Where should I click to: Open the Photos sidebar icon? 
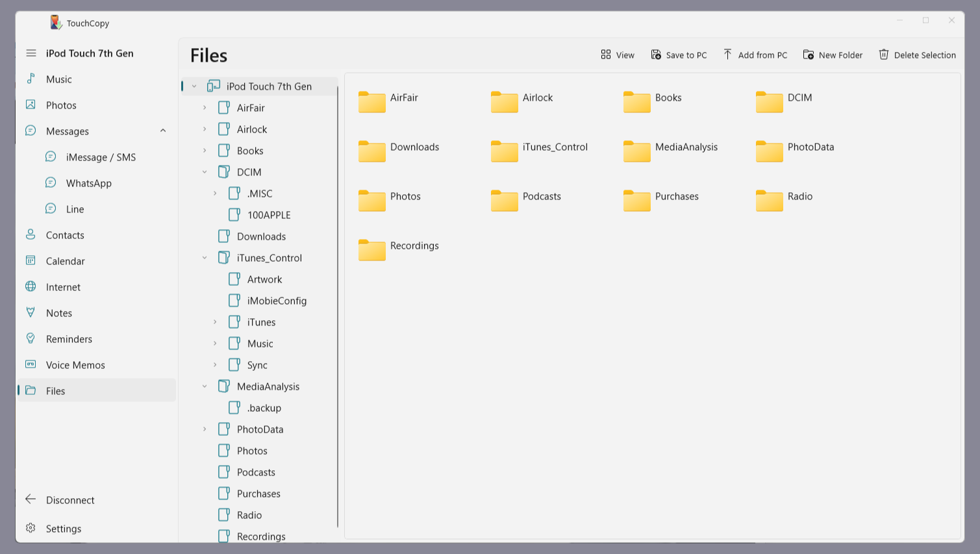(31, 105)
